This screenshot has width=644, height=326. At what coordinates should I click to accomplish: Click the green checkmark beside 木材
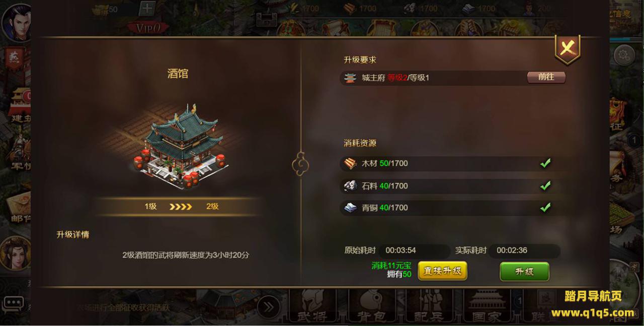545,163
